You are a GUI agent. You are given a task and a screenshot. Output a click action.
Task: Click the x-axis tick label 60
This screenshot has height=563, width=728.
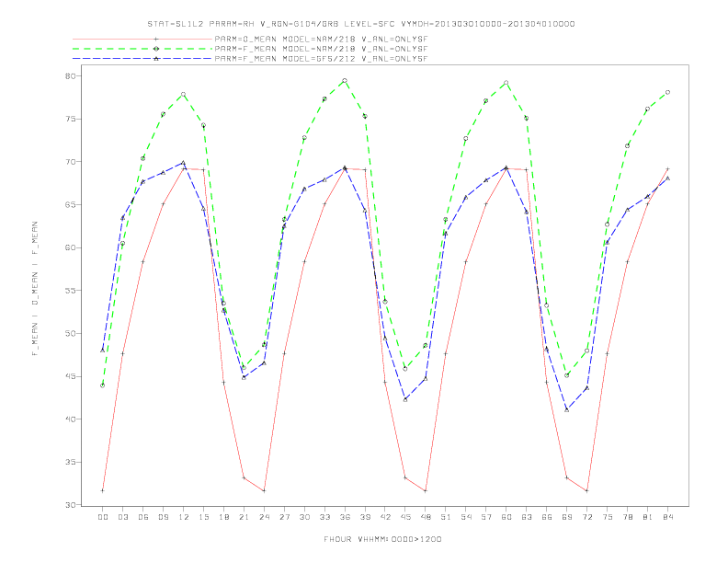506,517
